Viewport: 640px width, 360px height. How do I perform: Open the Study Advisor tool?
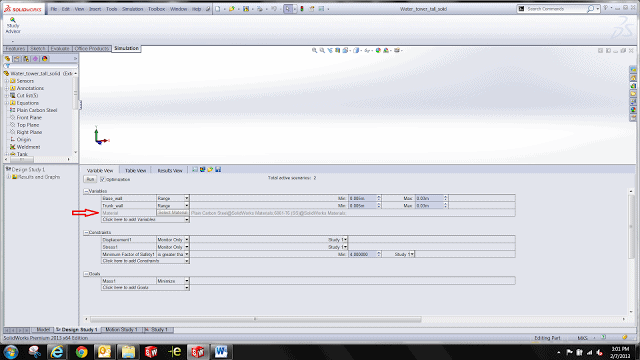tap(13, 25)
